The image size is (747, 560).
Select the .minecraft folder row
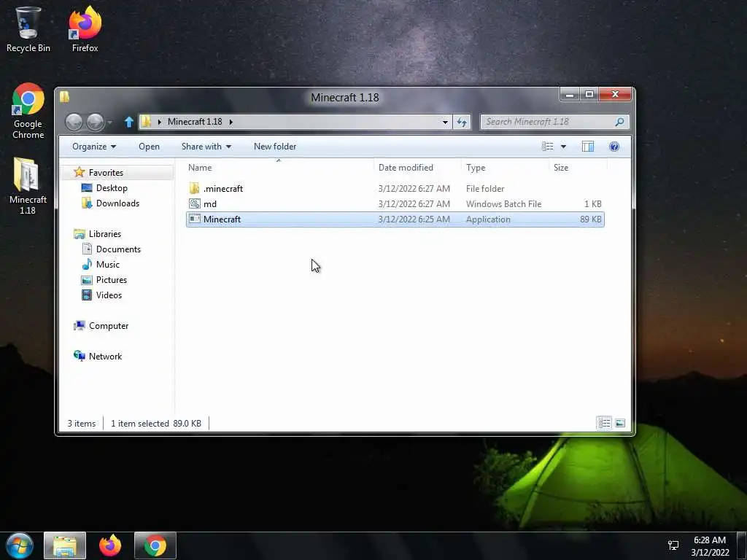(x=395, y=189)
